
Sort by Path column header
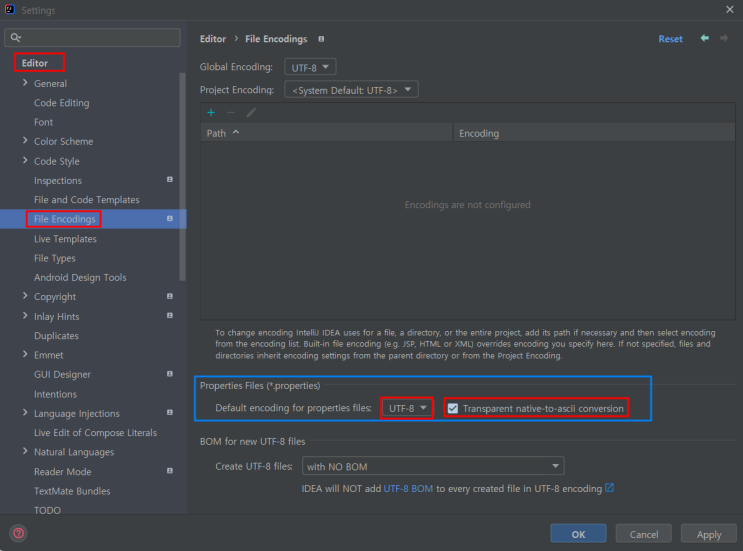point(326,133)
